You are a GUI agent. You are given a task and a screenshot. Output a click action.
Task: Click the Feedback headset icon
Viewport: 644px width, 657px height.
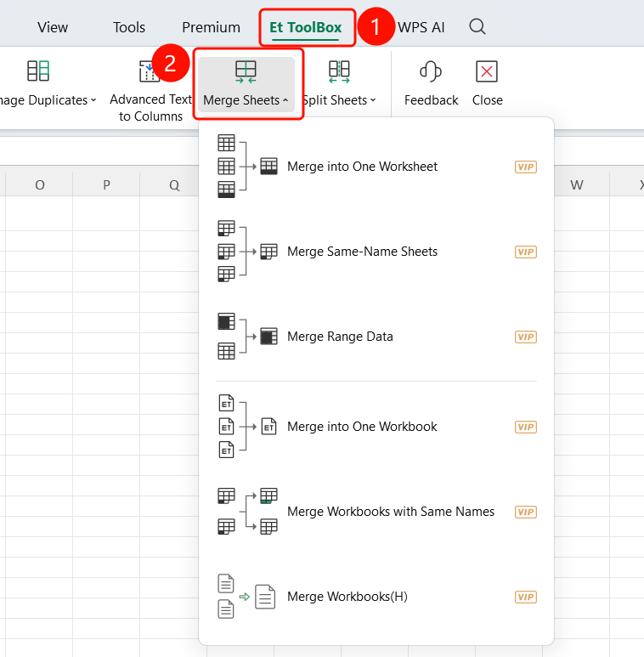431,71
